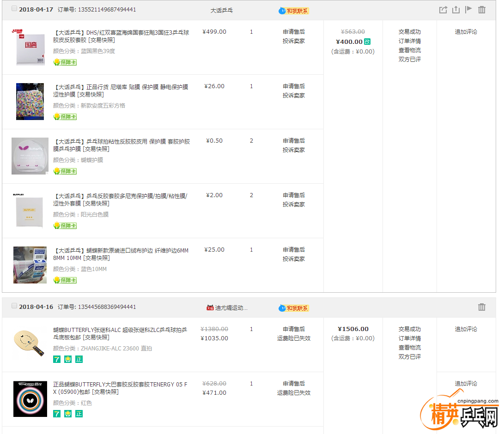Open the 多尼克保护膜 item title
This screenshot has height=434, width=504.
(x=120, y=200)
